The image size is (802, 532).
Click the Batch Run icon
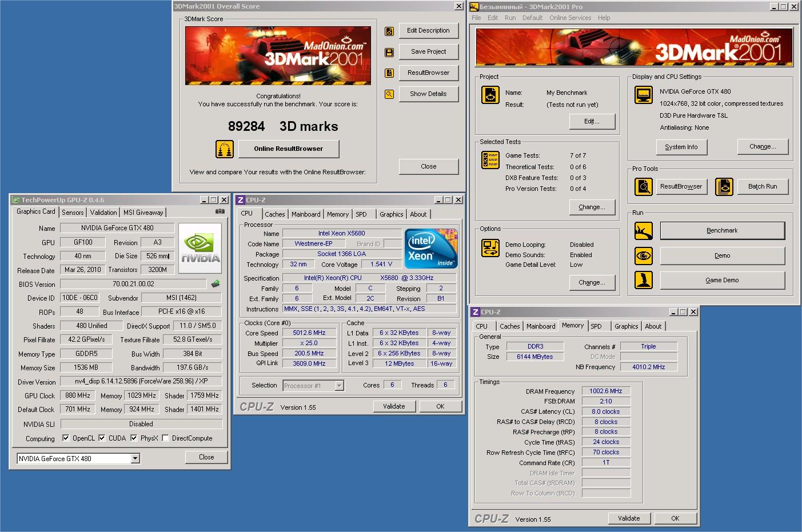[x=724, y=187]
